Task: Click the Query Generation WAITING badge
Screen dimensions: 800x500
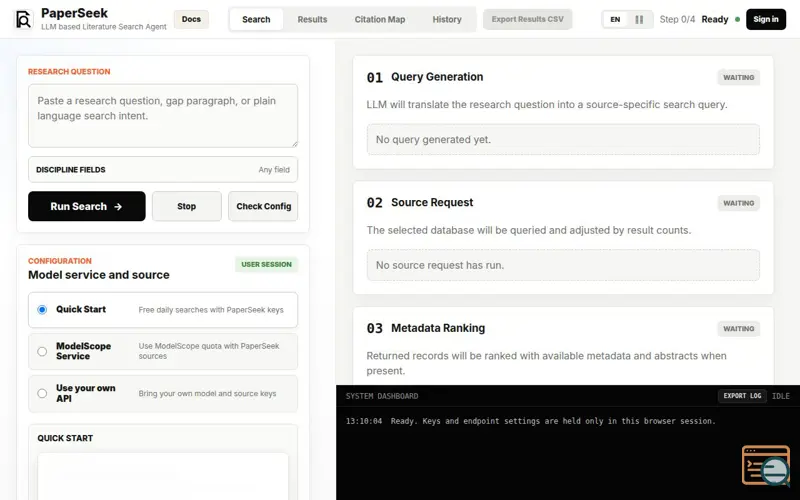Action: [x=738, y=78]
